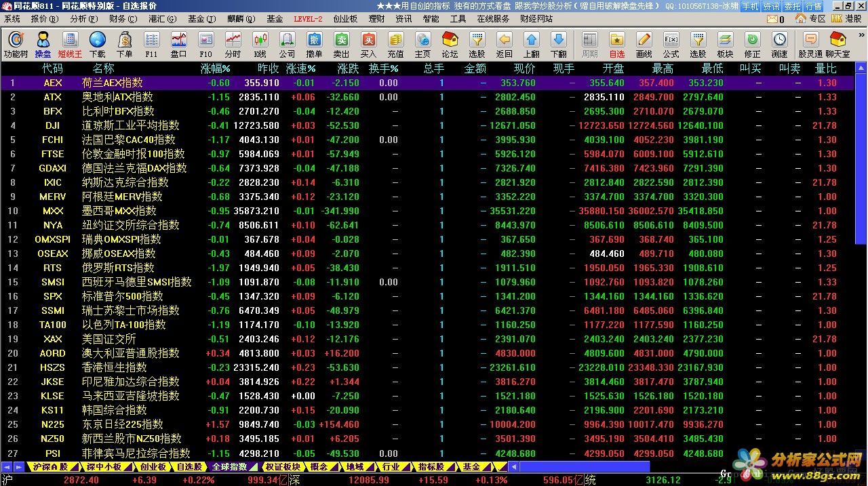
Task: Open the 在线服务 menu
Action: (x=493, y=19)
